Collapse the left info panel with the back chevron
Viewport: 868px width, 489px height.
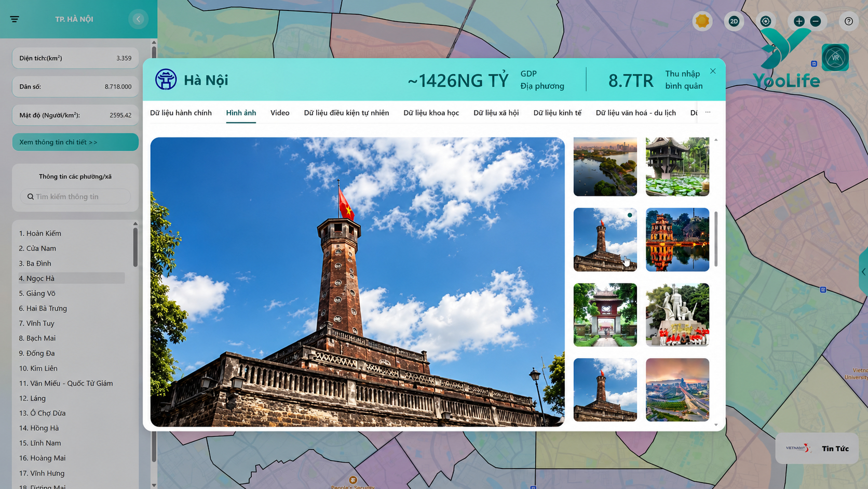pyautogui.click(x=138, y=19)
